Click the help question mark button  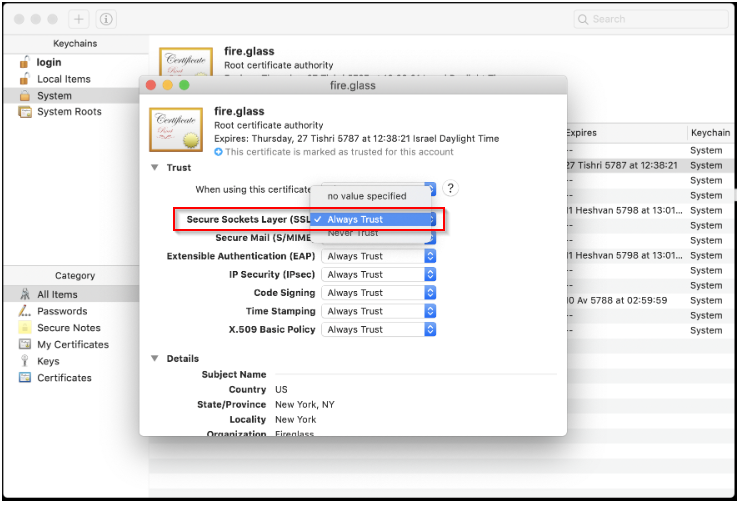451,188
